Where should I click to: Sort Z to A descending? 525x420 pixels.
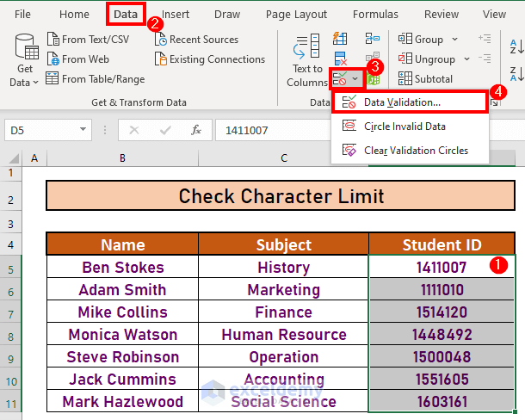(x=516, y=74)
